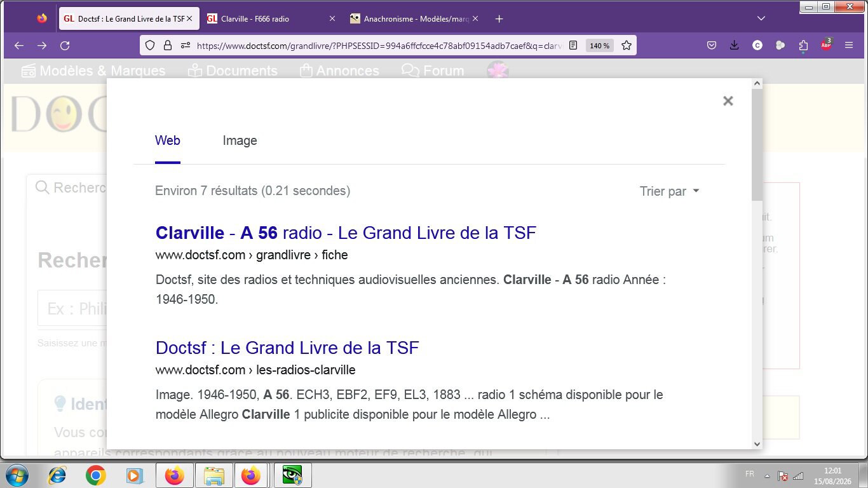This screenshot has width=868, height=488.
Task: Close the search results overlay
Action: point(728,101)
